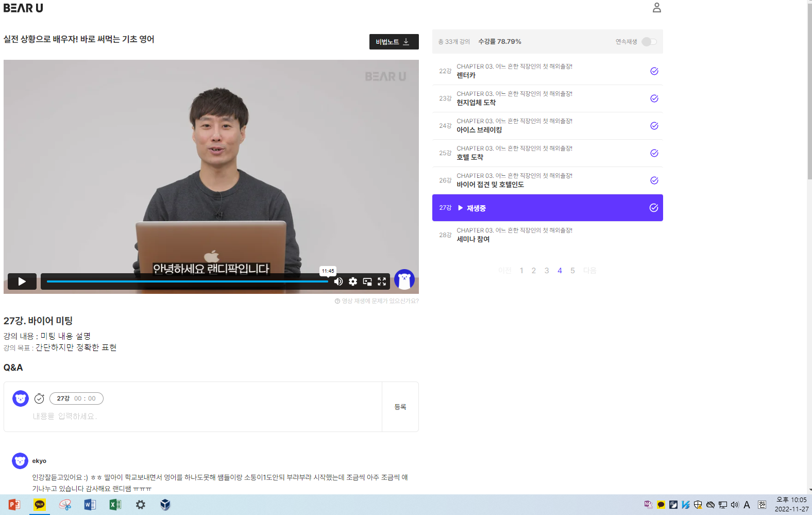Open video player settings gear
Viewport: 812px width, 515px height.
tap(353, 281)
